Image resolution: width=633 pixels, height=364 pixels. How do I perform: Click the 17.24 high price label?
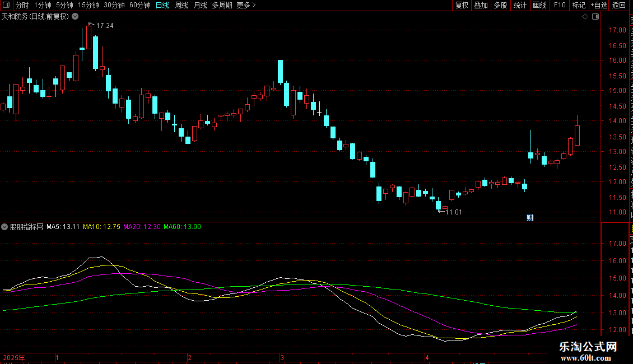coord(105,26)
